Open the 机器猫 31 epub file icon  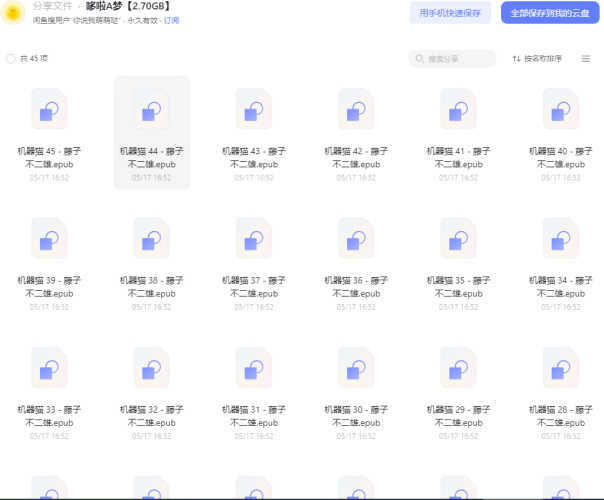point(254,367)
